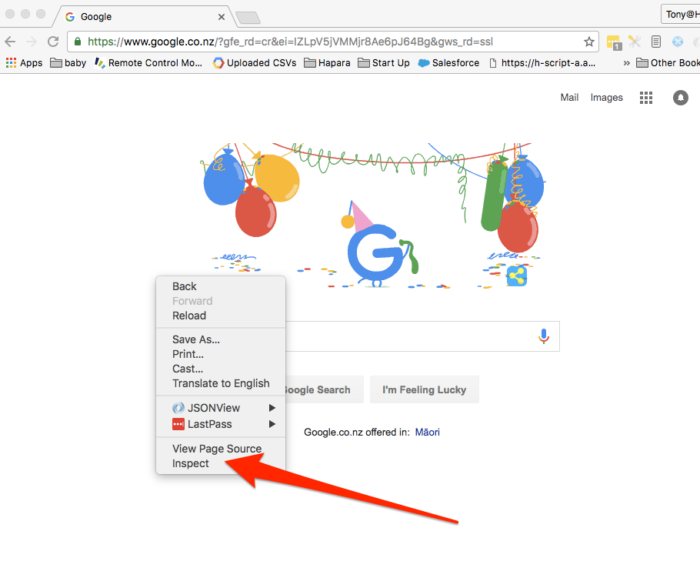This screenshot has width=700, height=588.
Task: Click the Tony@H profile button
Action: (680, 15)
